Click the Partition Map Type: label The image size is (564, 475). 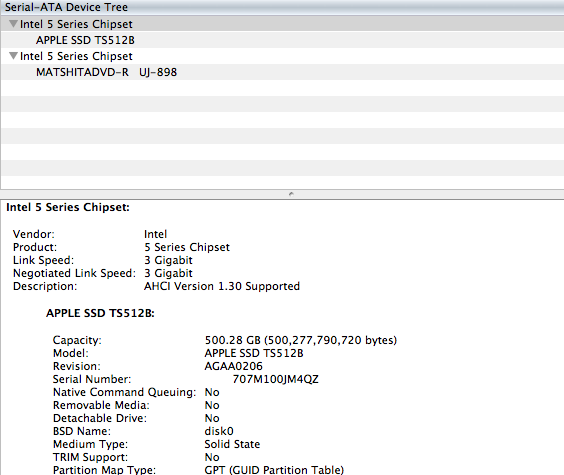(104, 470)
